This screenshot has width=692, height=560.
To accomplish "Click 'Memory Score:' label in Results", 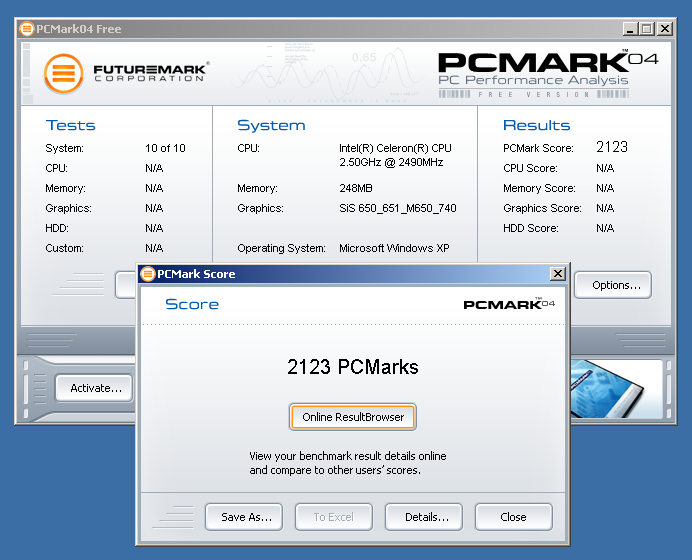I will (x=539, y=188).
